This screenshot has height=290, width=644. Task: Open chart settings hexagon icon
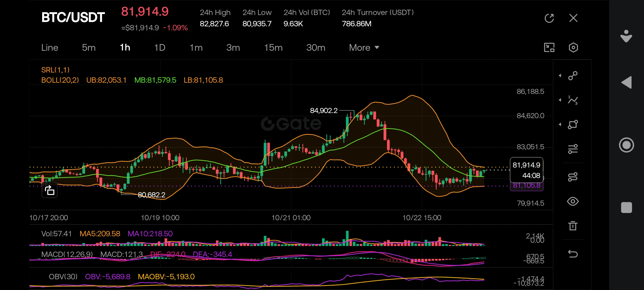tap(573, 48)
